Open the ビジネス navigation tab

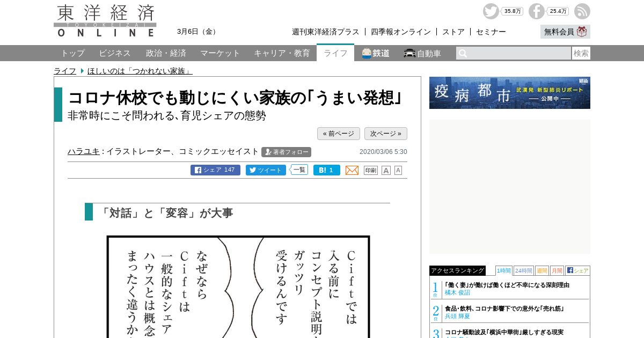[115, 53]
